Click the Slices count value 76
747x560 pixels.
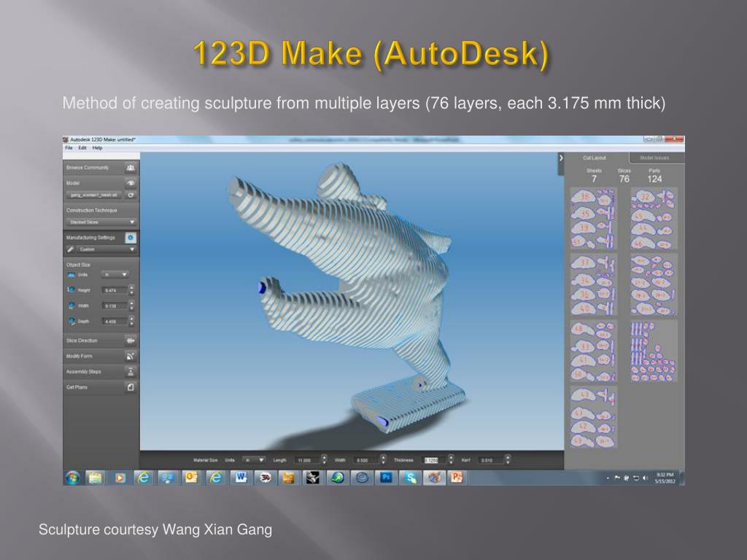(x=624, y=179)
